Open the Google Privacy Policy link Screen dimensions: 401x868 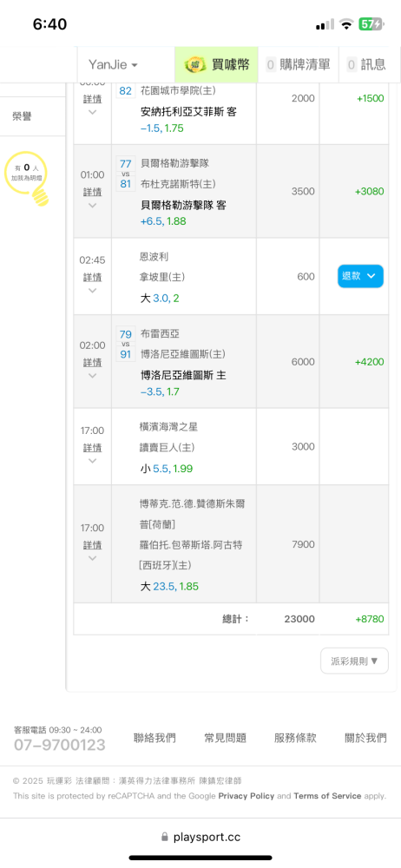coord(247,796)
